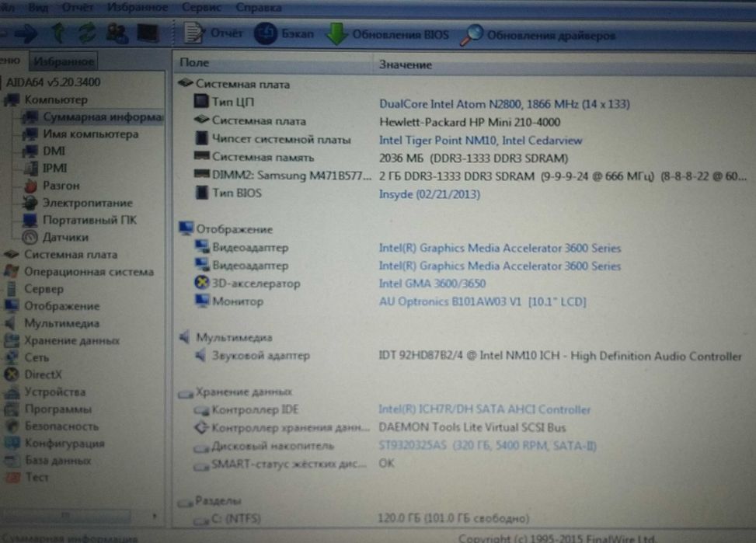The width and height of the screenshot is (756, 543).
Task: Click the blue forward arrow toolbar icon
Action: point(26,33)
